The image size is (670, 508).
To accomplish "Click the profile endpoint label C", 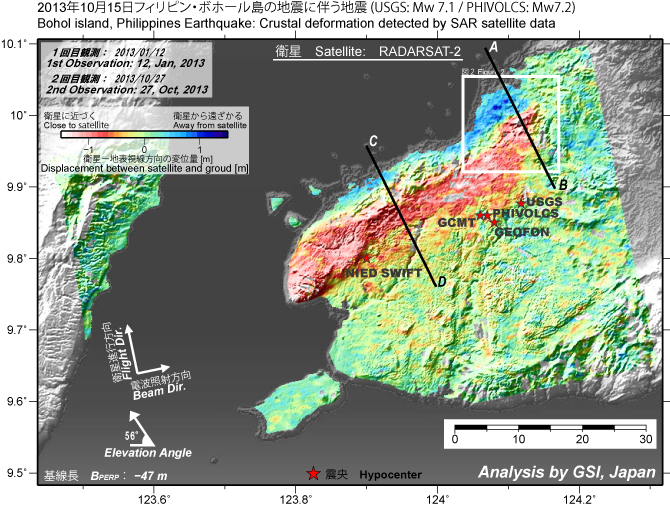I will tap(373, 141).
